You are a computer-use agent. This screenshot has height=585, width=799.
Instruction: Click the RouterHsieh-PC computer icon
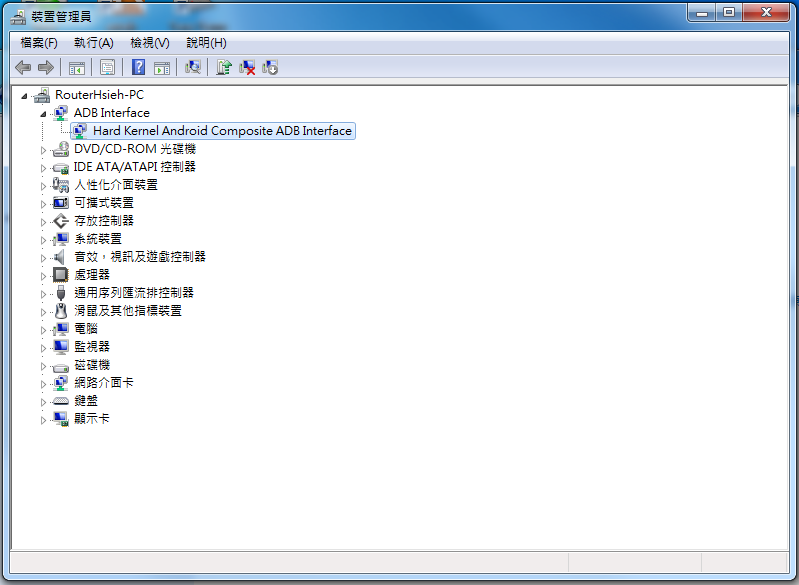click(x=42, y=95)
